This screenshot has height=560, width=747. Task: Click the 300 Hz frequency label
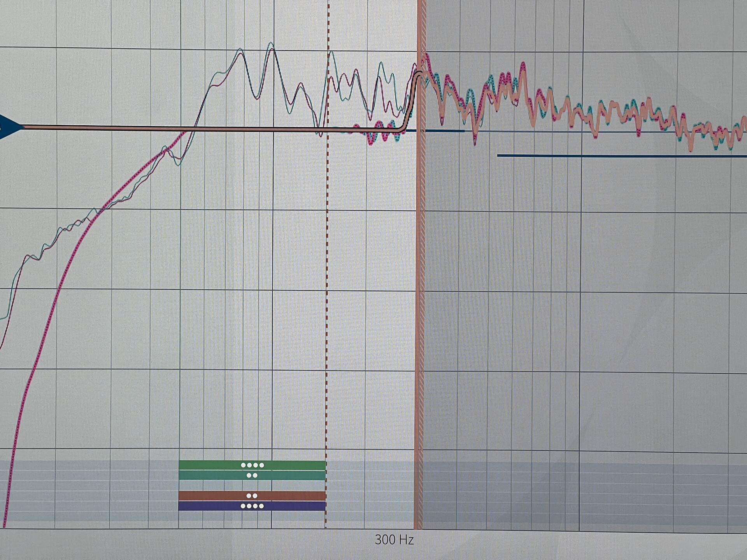(394, 540)
